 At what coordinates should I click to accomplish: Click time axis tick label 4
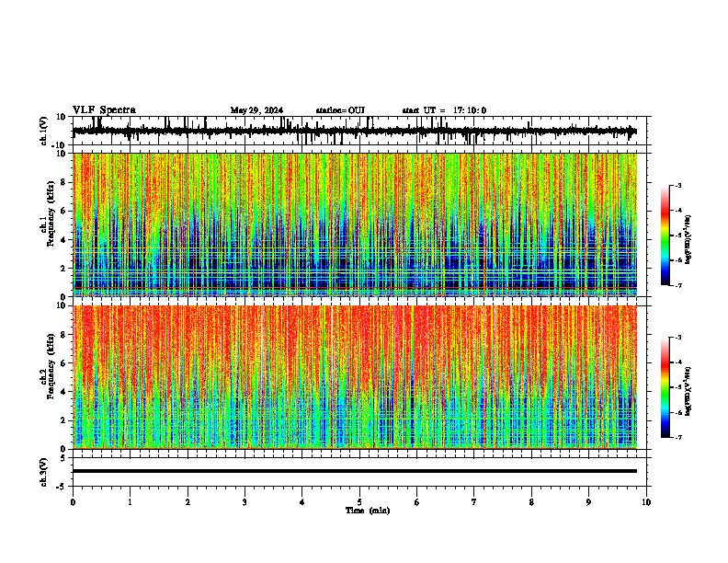(302, 501)
